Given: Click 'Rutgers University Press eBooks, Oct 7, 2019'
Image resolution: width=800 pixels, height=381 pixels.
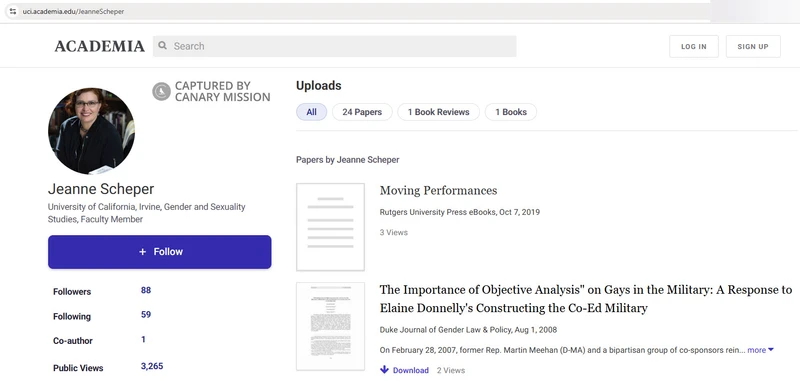Looking at the screenshot, I should point(460,212).
